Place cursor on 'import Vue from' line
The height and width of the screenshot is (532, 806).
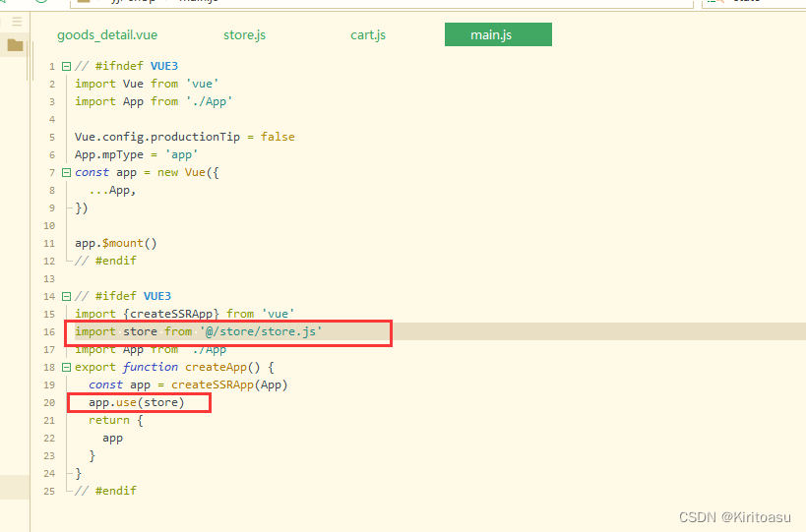click(x=147, y=84)
